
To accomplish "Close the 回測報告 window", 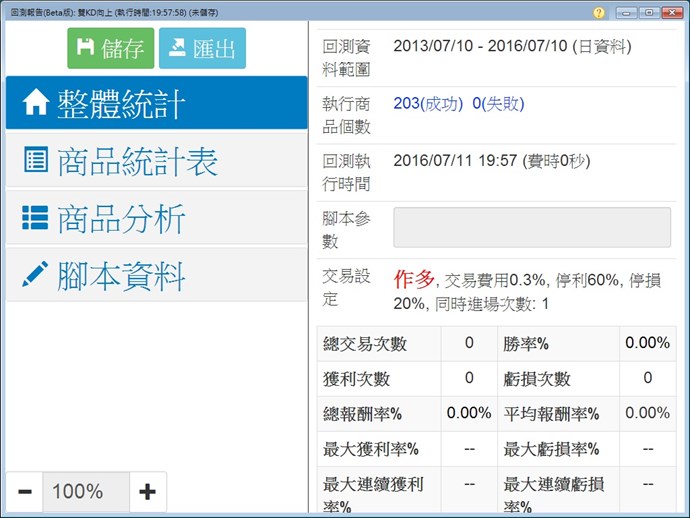I will coord(671,12).
